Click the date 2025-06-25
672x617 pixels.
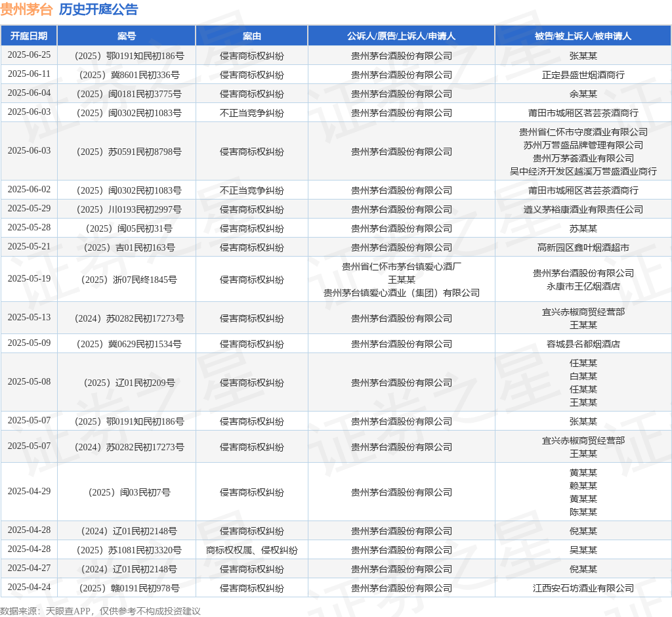tap(29, 55)
